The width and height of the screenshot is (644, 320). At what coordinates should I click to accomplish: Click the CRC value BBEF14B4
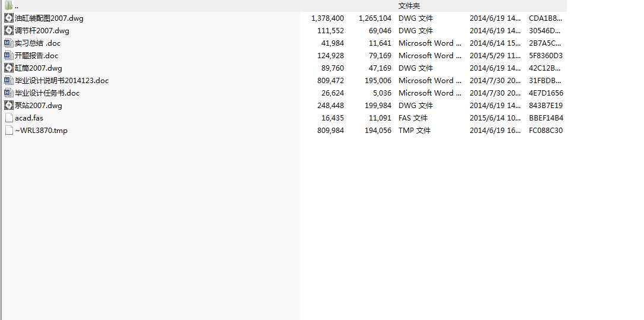tap(546, 118)
